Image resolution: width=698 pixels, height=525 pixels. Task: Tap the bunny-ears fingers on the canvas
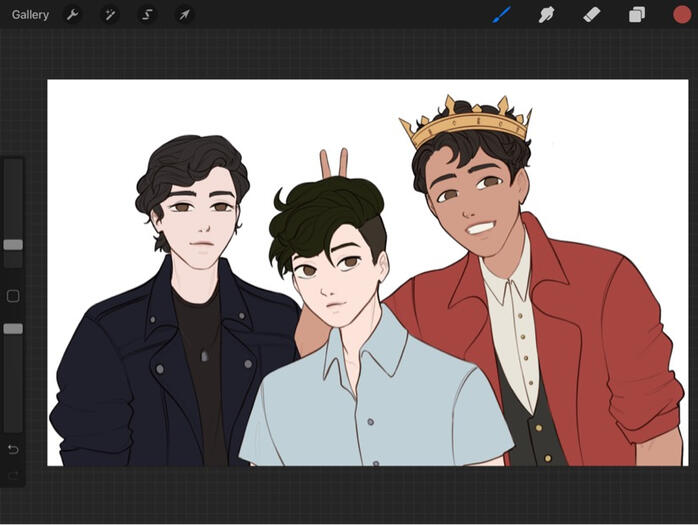(x=334, y=162)
